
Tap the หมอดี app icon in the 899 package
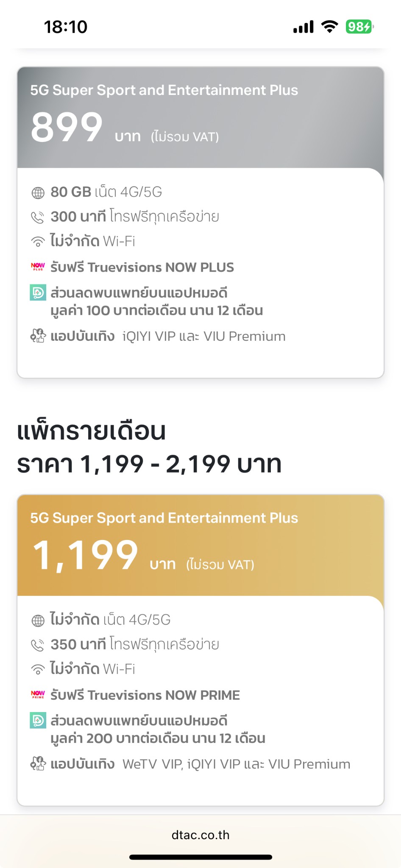coord(38,292)
